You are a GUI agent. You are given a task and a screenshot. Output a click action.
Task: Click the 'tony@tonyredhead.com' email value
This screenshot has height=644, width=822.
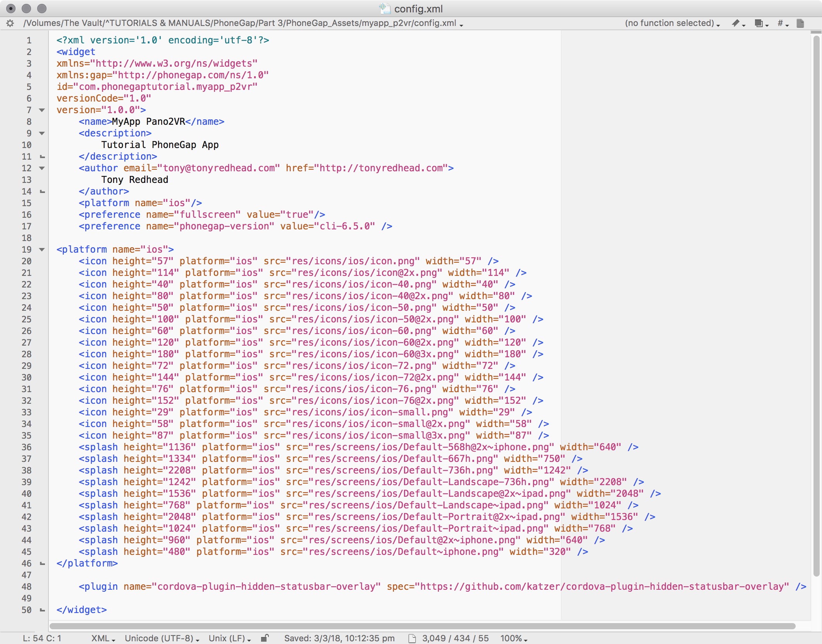[218, 168]
